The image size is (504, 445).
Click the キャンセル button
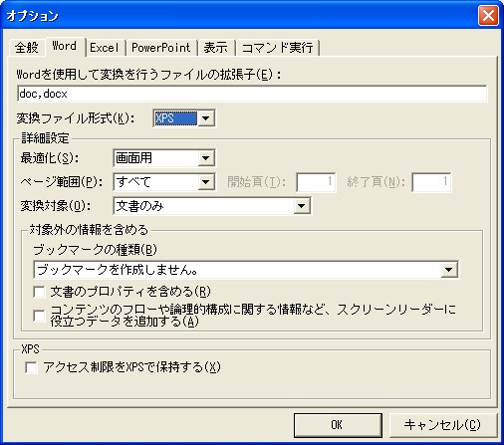[x=443, y=425]
